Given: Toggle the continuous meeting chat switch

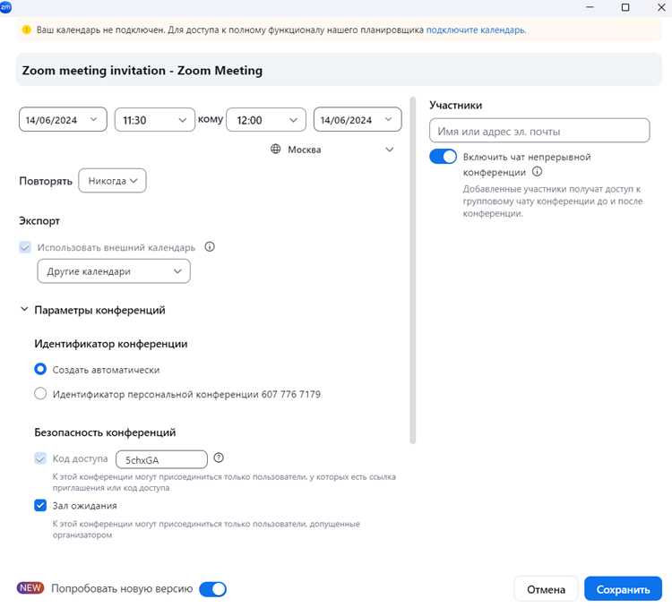Looking at the screenshot, I should pyautogui.click(x=444, y=157).
